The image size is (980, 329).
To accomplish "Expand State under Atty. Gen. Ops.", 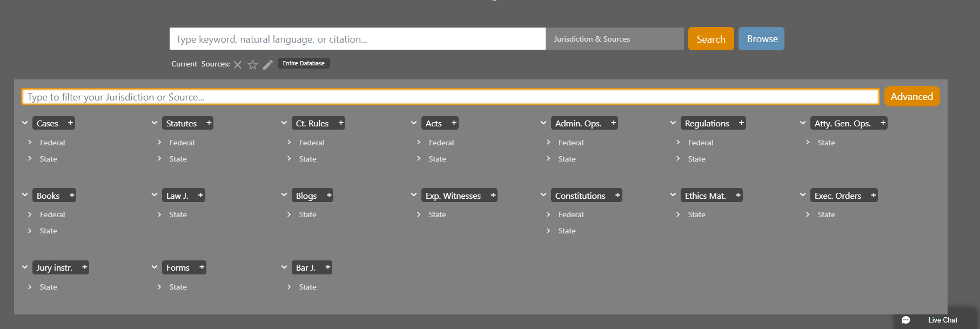I will coord(808,143).
